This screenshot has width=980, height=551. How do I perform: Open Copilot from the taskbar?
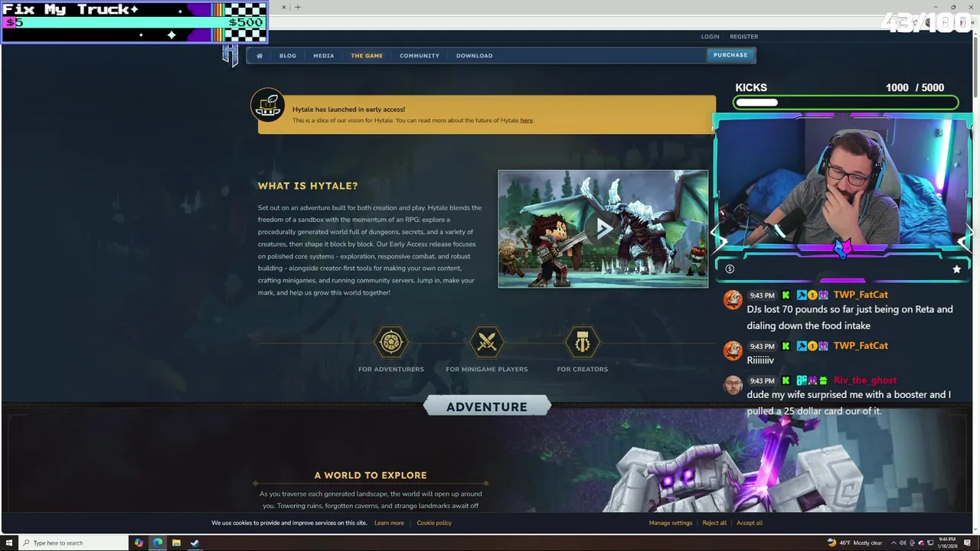(x=139, y=543)
